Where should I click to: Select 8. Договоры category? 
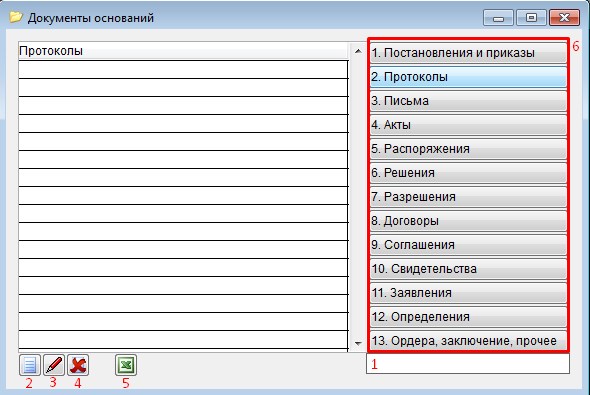[468, 221]
